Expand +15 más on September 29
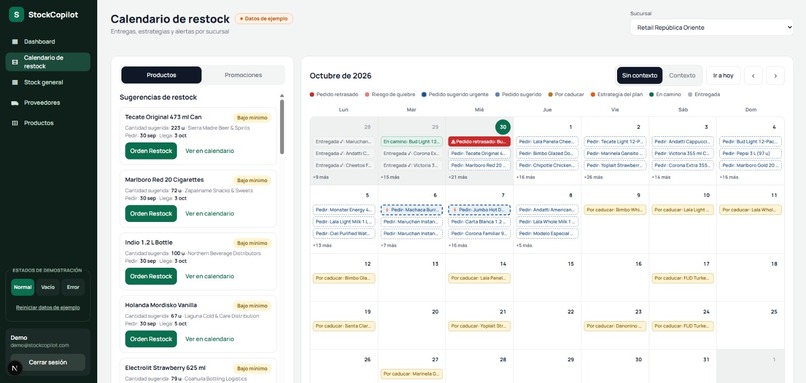 click(x=390, y=177)
